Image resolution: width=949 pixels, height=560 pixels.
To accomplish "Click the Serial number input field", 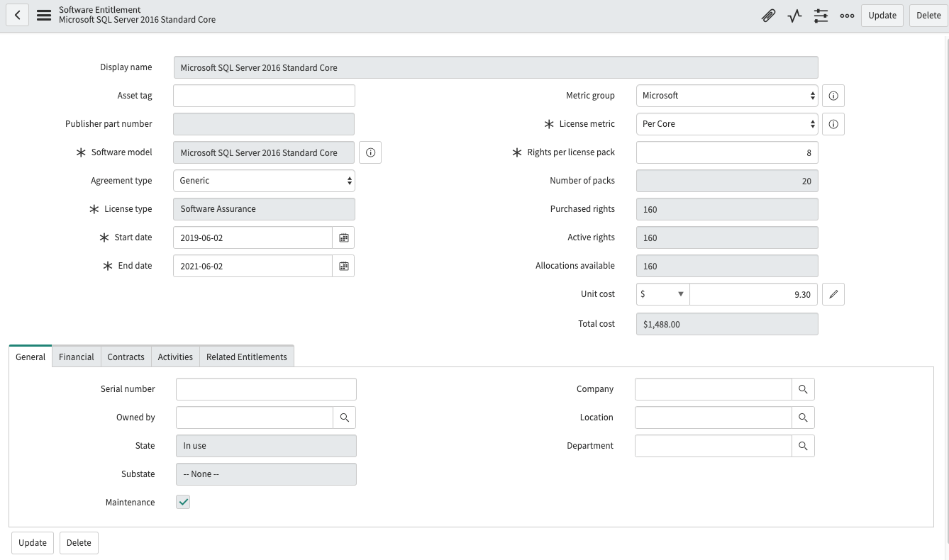I will point(266,389).
